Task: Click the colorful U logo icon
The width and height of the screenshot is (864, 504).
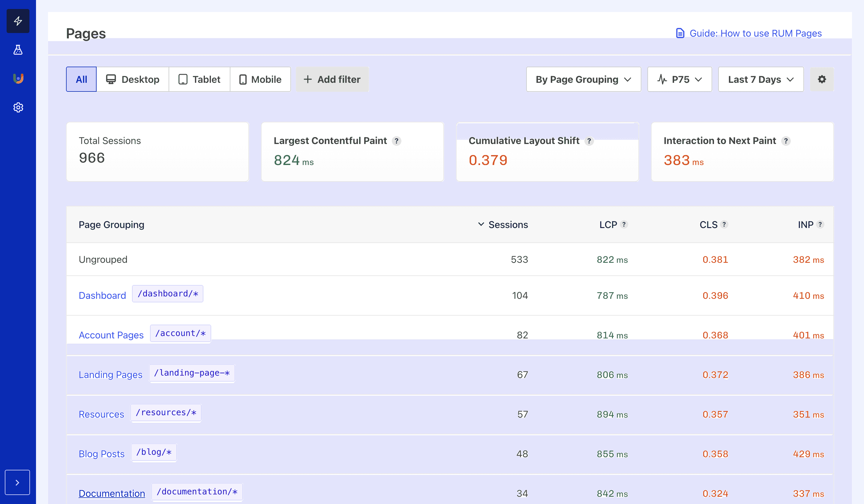Action: tap(18, 79)
